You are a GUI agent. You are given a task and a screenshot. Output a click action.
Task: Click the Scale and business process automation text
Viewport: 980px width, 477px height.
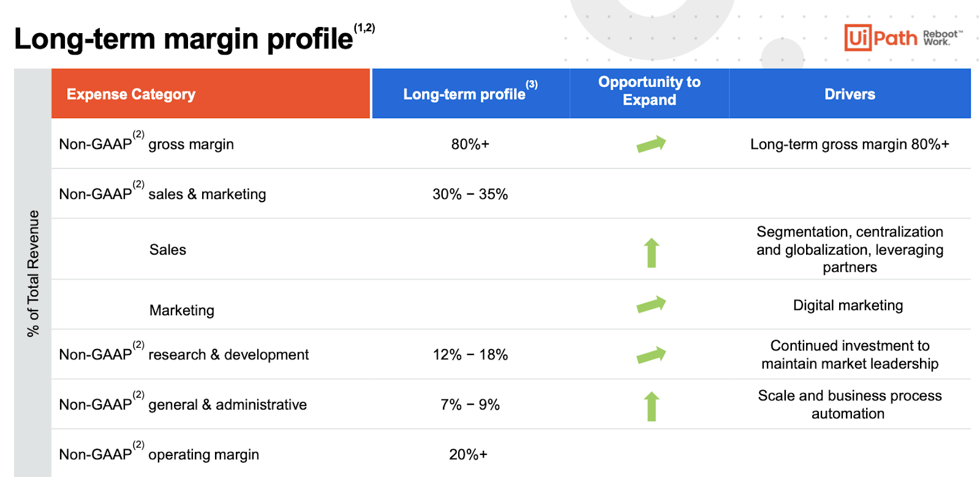(849, 404)
